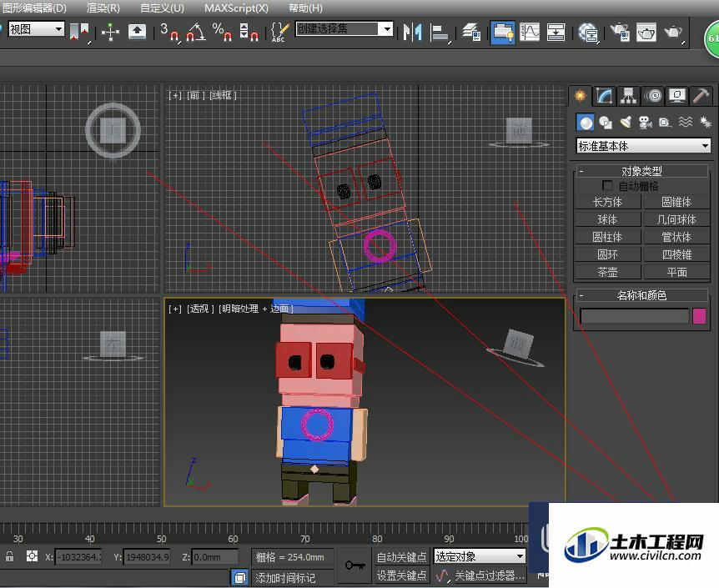Click the Mirror tool icon
Screen dimensions: 719x588
[x=412, y=32]
